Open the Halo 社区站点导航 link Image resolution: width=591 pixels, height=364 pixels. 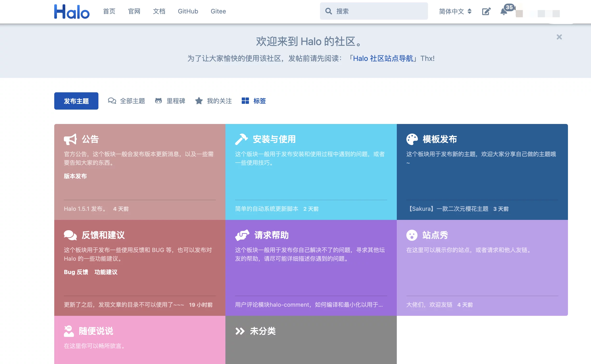[383, 58]
